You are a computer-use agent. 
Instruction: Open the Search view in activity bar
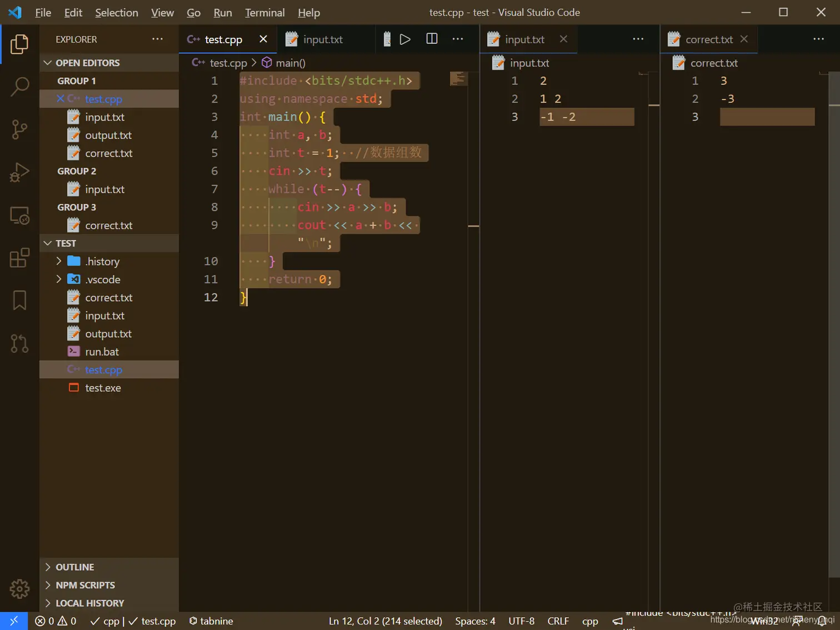[19, 87]
